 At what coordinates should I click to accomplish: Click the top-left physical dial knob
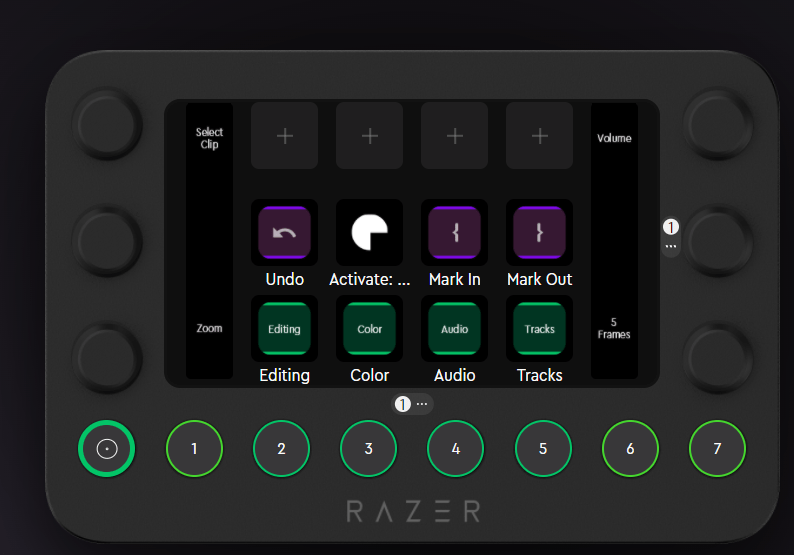[x=107, y=122]
